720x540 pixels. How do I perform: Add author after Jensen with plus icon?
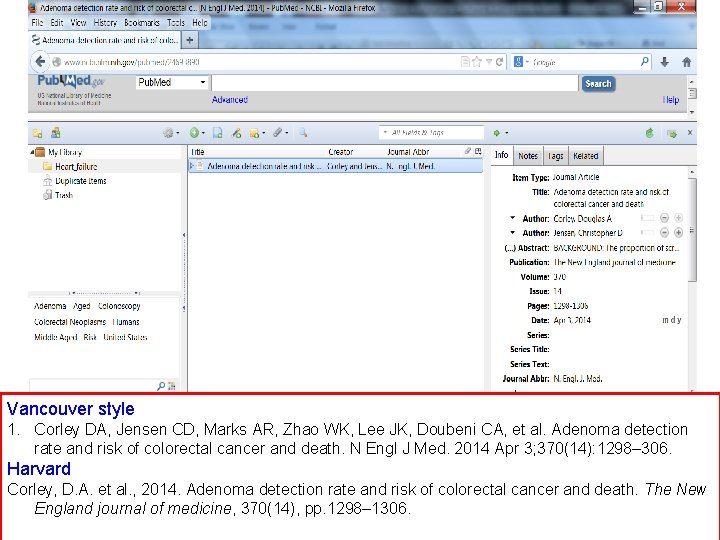point(678,233)
